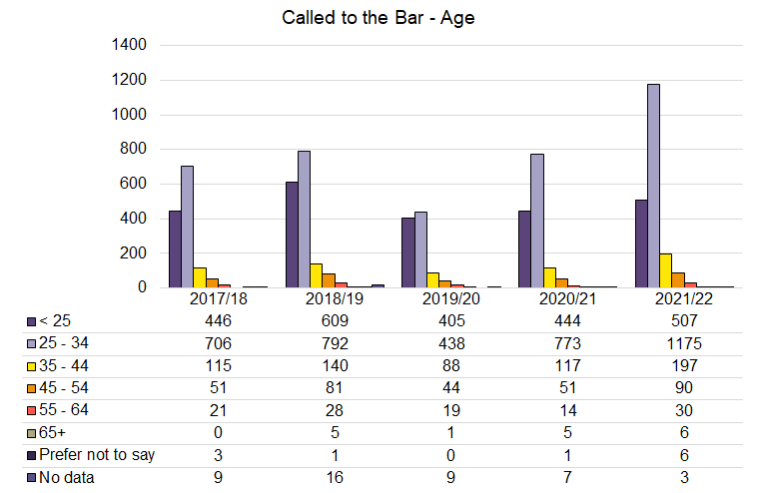
Task: Click the '25 - 34' legend color swatch
Action: [x=33, y=342]
